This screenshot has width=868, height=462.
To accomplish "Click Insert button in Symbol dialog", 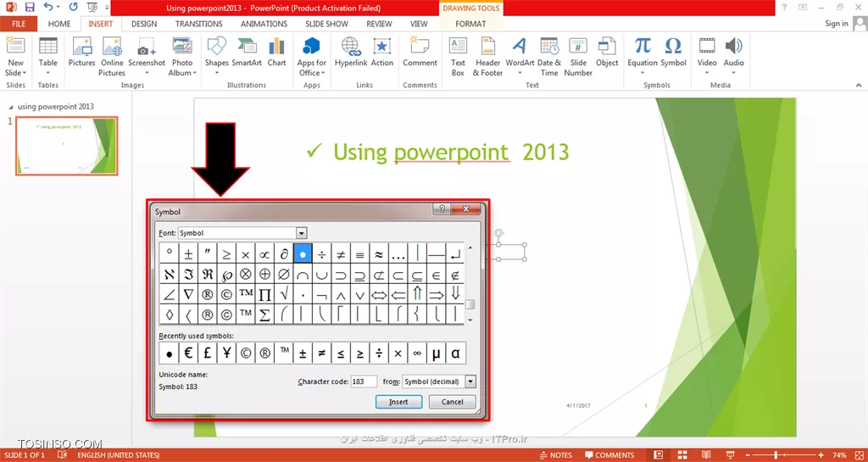I will click(x=398, y=402).
